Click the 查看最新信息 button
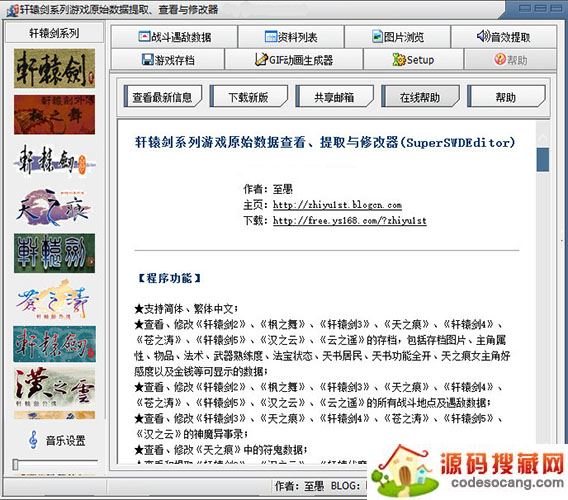This screenshot has width=568, height=500. pos(162,96)
